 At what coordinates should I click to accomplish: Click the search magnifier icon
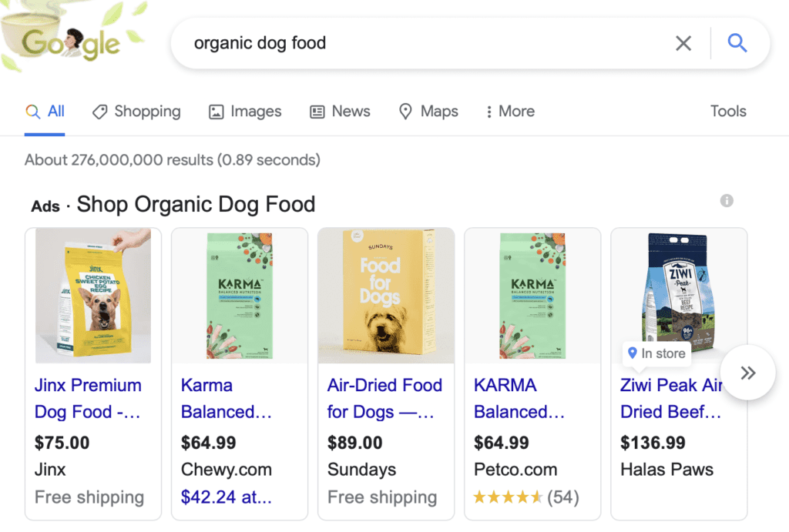[x=736, y=43]
